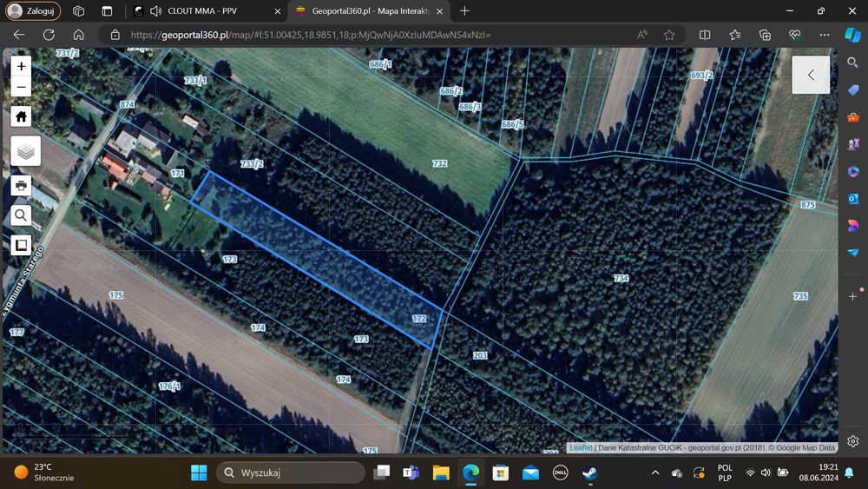This screenshot has width=868, height=489.
Task: Select parcel label 176/1
Action: pyautogui.click(x=169, y=386)
